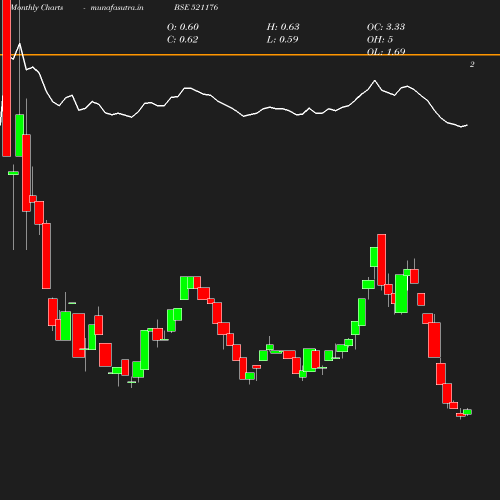Click the high value 'H: 0.63'
The width and height of the screenshot is (500, 500).
point(283,27)
